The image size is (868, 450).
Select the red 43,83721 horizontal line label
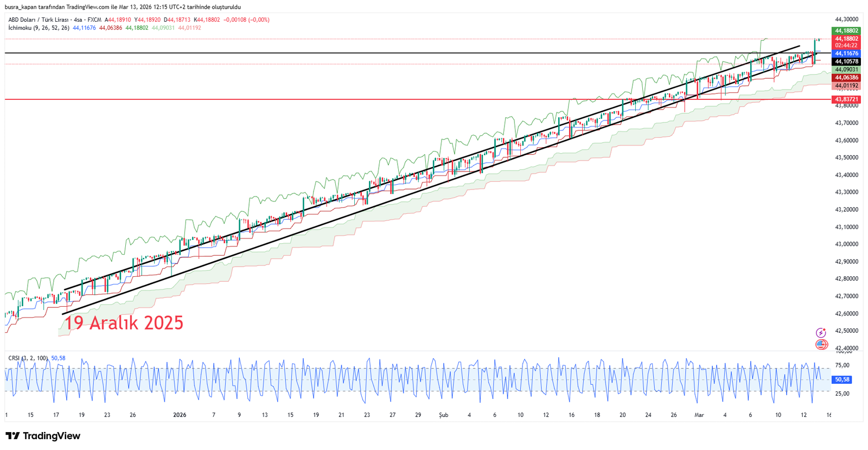click(x=846, y=100)
